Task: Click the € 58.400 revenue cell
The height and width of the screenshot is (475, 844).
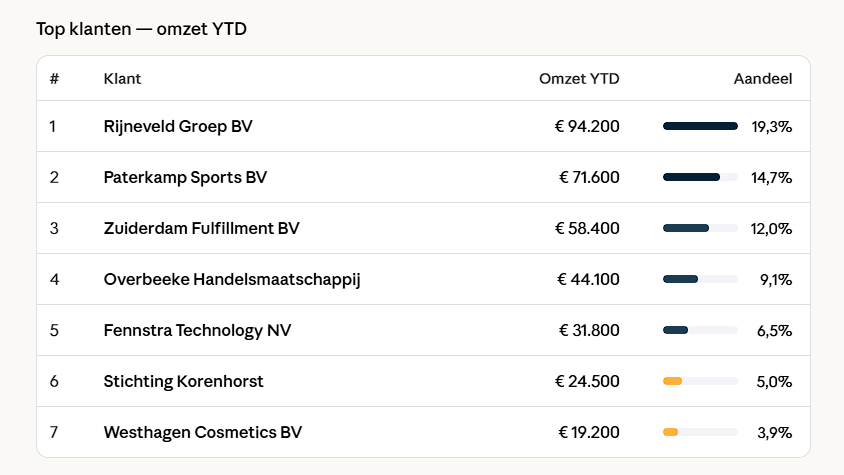Action: 587,228
